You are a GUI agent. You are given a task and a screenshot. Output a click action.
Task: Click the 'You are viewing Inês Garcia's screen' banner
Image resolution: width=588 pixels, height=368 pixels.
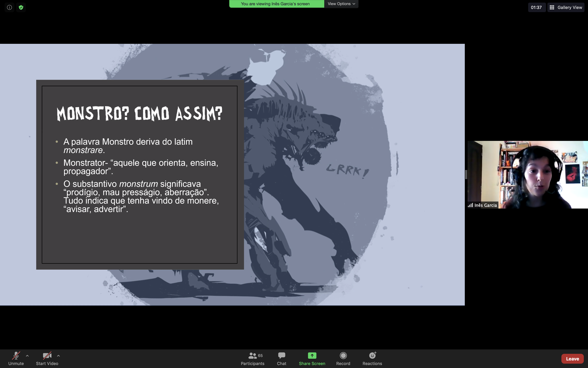pyautogui.click(x=276, y=4)
